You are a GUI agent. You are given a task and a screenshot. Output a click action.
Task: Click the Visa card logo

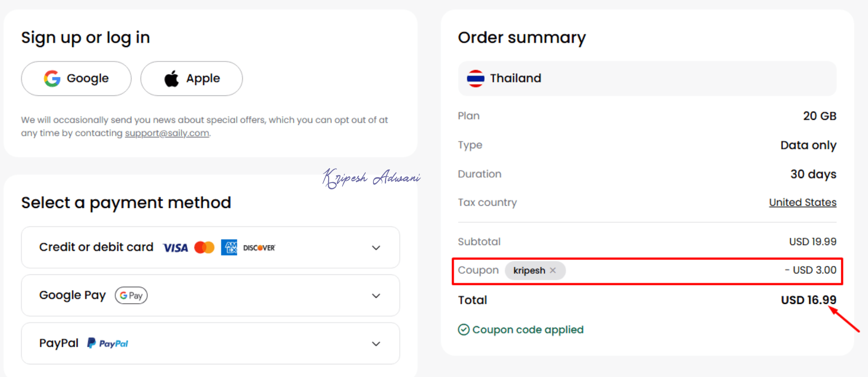(x=175, y=248)
